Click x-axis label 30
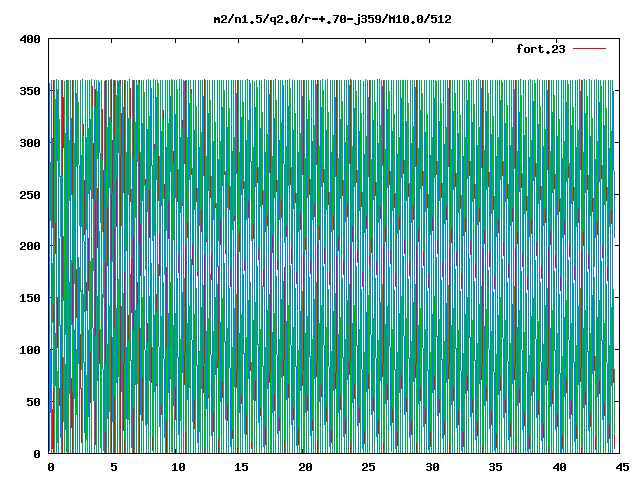The height and width of the screenshot is (480, 640). coord(432,467)
